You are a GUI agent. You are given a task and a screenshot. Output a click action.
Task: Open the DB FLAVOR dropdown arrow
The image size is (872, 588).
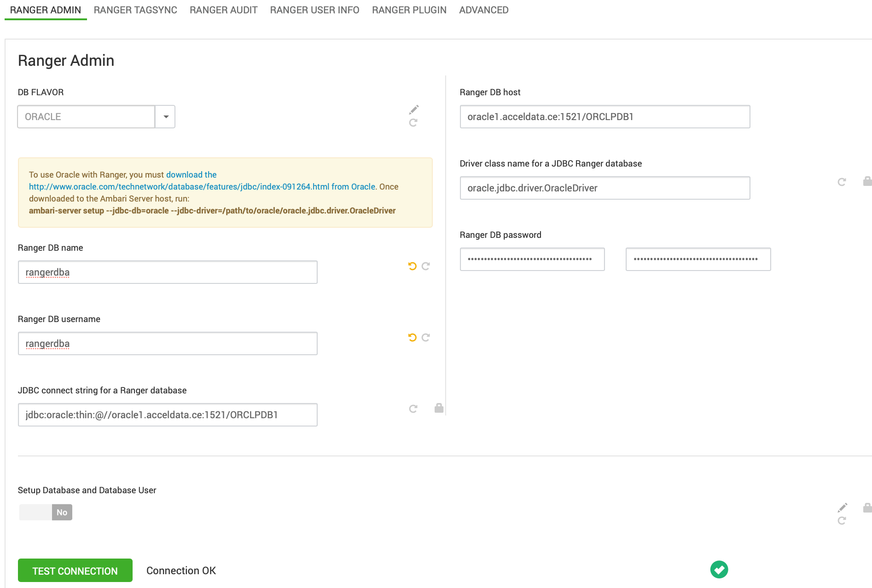tap(165, 117)
